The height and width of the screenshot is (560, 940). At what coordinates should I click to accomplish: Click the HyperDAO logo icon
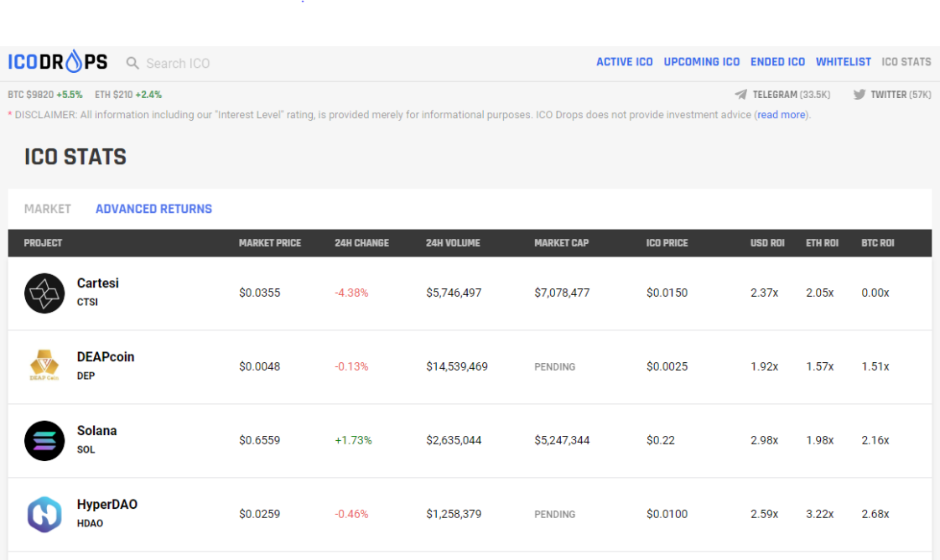click(x=44, y=513)
